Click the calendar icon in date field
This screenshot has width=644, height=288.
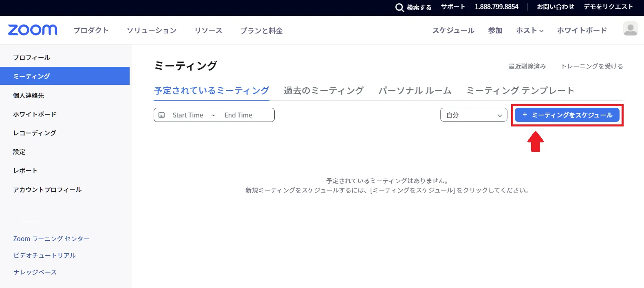click(x=162, y=115)
